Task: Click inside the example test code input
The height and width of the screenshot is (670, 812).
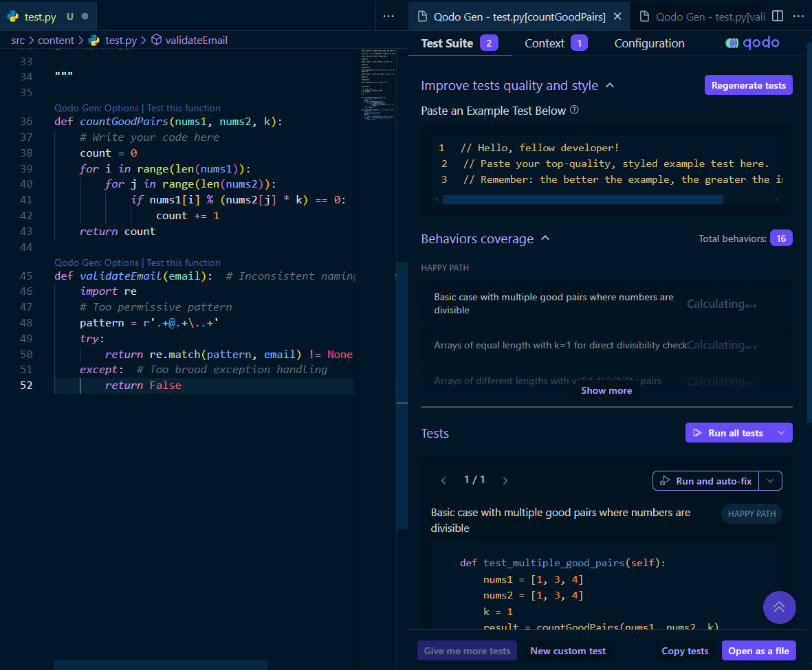Action: click(606, 164)
